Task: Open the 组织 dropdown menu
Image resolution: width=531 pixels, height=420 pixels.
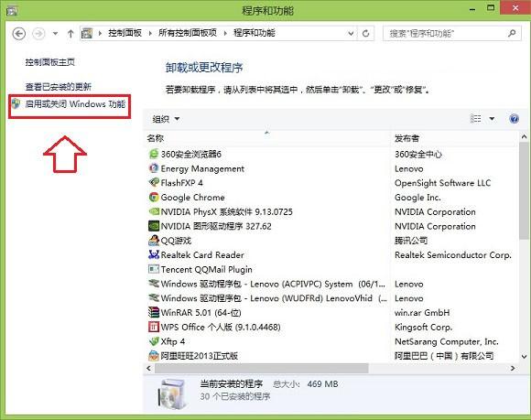Action: pyautogui.click(x=166, y=119)
